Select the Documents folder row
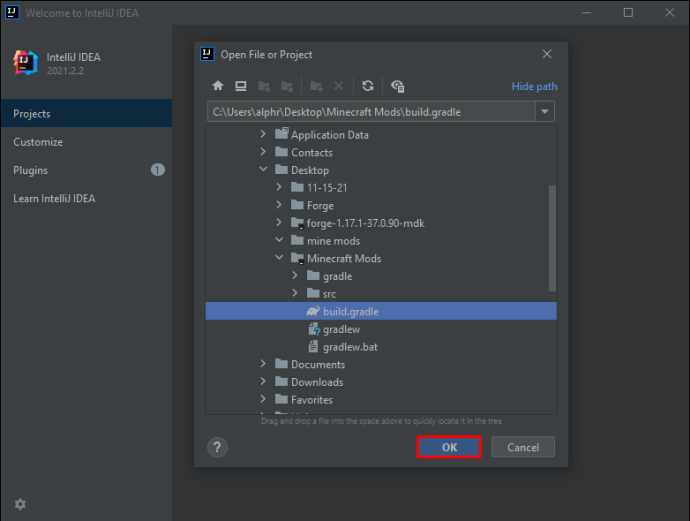This screenshot has width=690, height=521. click(381, 364)
